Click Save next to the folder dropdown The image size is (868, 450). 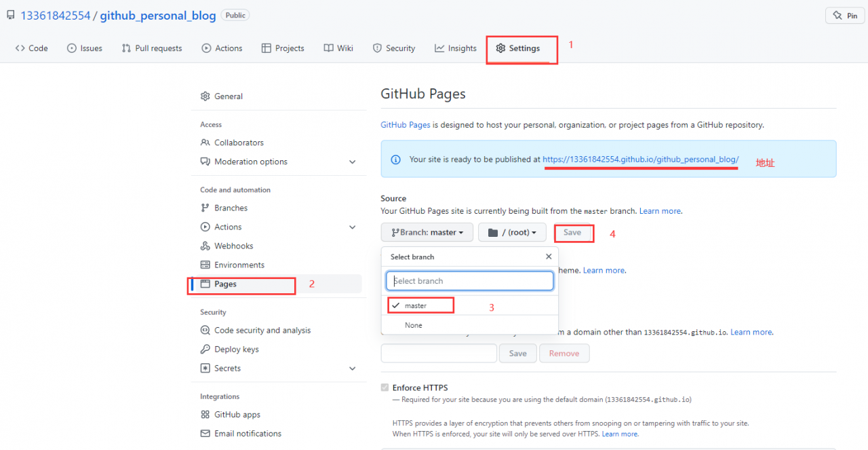(572, 233)
